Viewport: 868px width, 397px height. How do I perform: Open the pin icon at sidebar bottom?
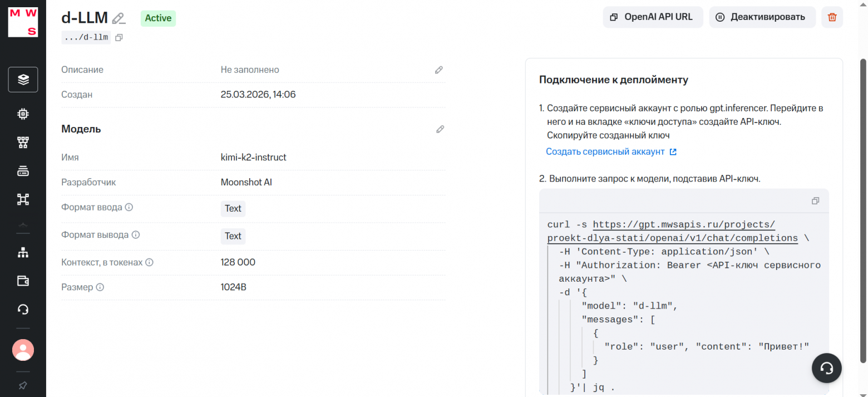23,385
